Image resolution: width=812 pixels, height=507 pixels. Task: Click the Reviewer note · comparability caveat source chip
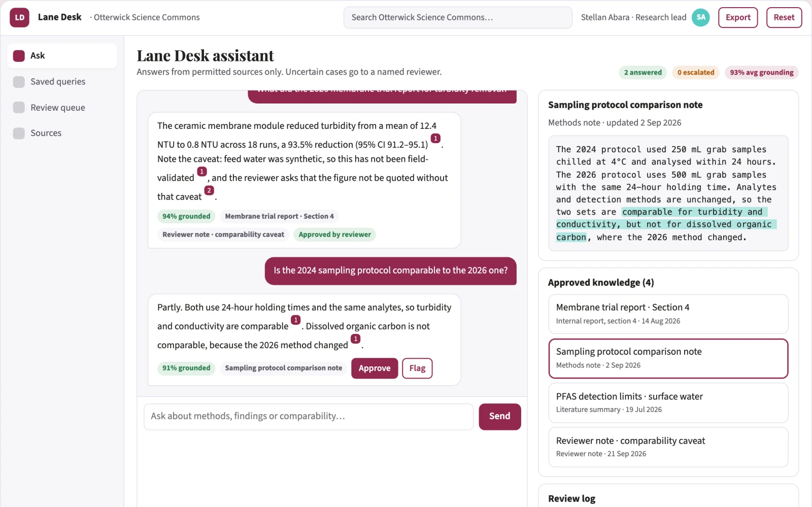[223, 234]
